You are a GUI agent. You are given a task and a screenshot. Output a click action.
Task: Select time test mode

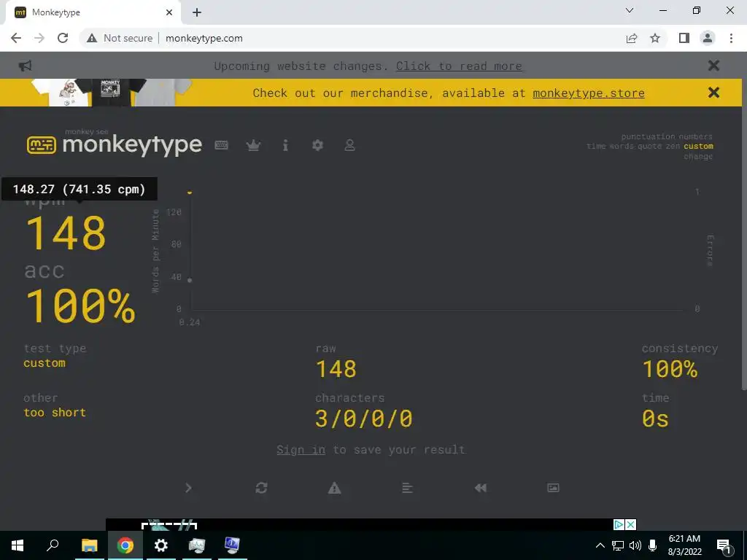coord(596,146)
